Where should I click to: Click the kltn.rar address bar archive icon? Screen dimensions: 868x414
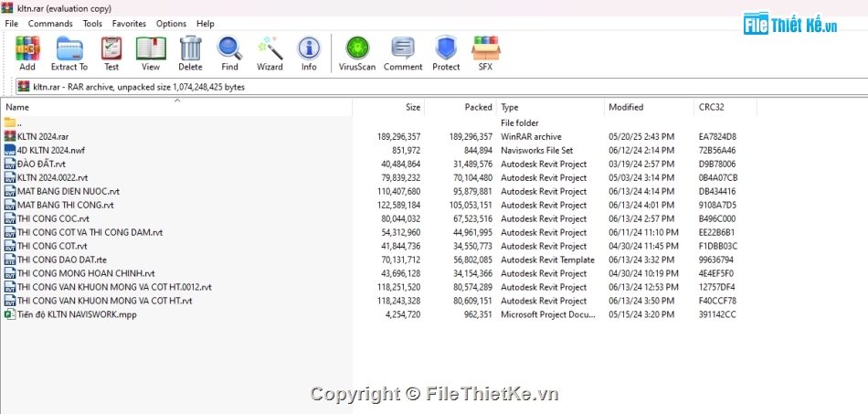pos(23,86)
